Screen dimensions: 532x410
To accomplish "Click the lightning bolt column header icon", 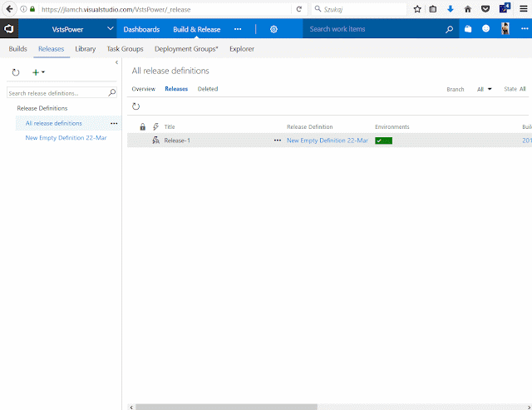I will (x=155, y=126).
